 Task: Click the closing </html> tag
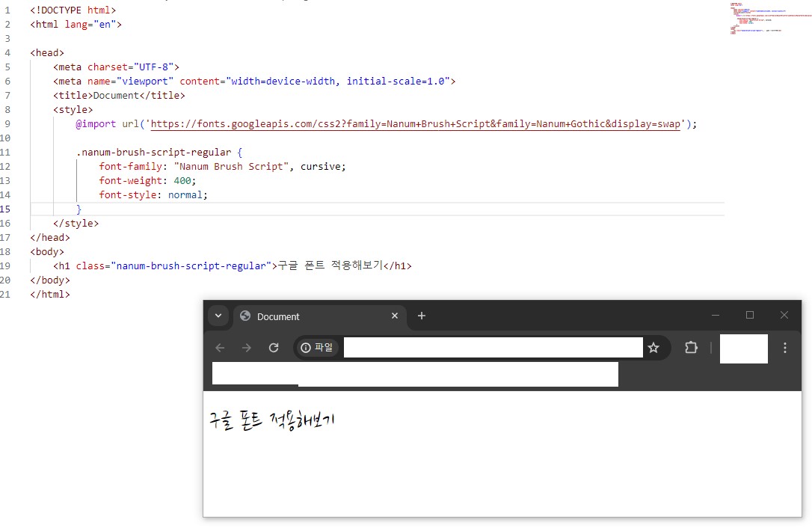point(49,294)
